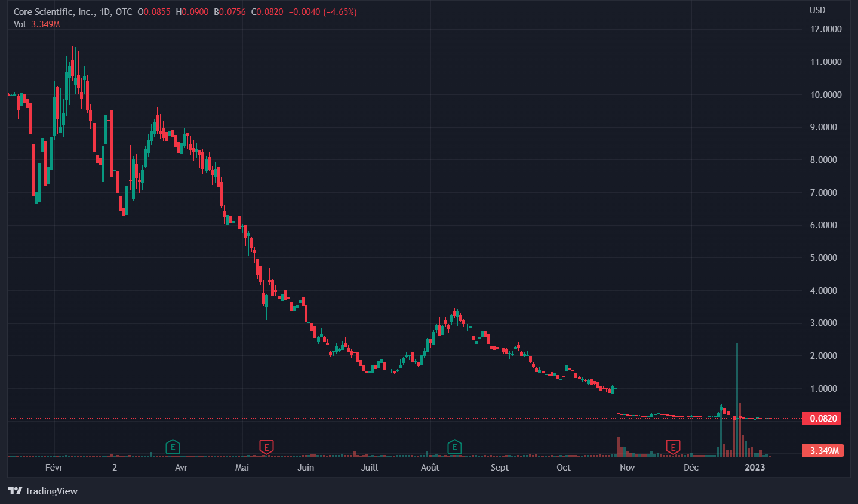The image size is (858, 504).
Task: Open the TradingView wordmark link
Action: [51, 491]
